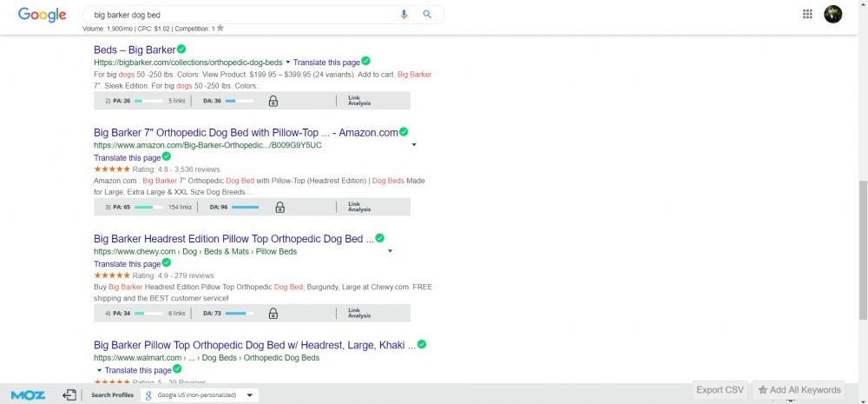The image size is (868, 404).
Task: Click "154 links" in Amazon Moz bar
Action: point(180,208)
